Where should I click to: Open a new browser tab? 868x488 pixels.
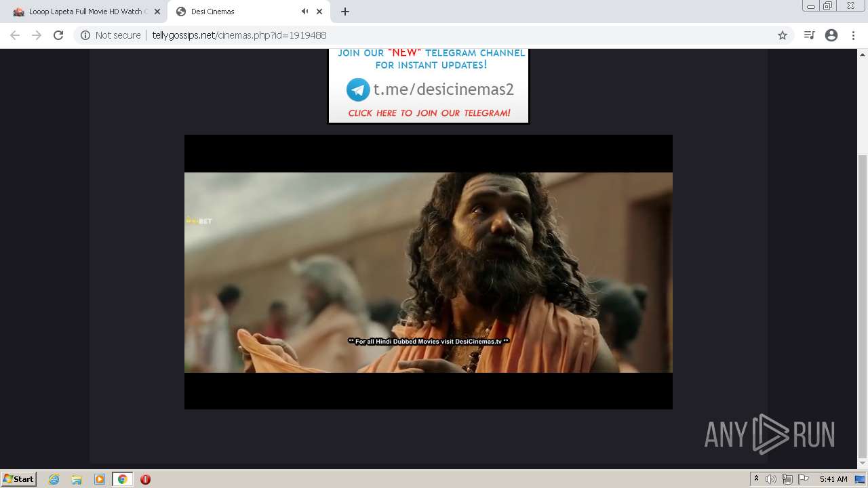coord(345,12)
